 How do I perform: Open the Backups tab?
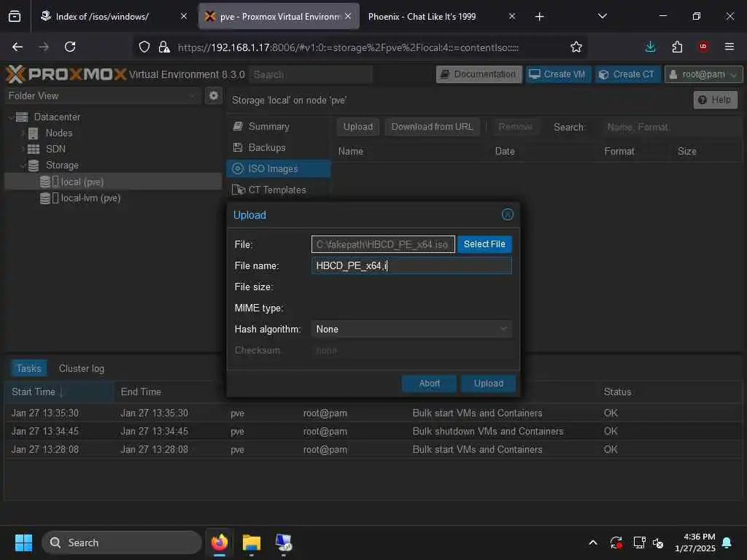point(279,147)
